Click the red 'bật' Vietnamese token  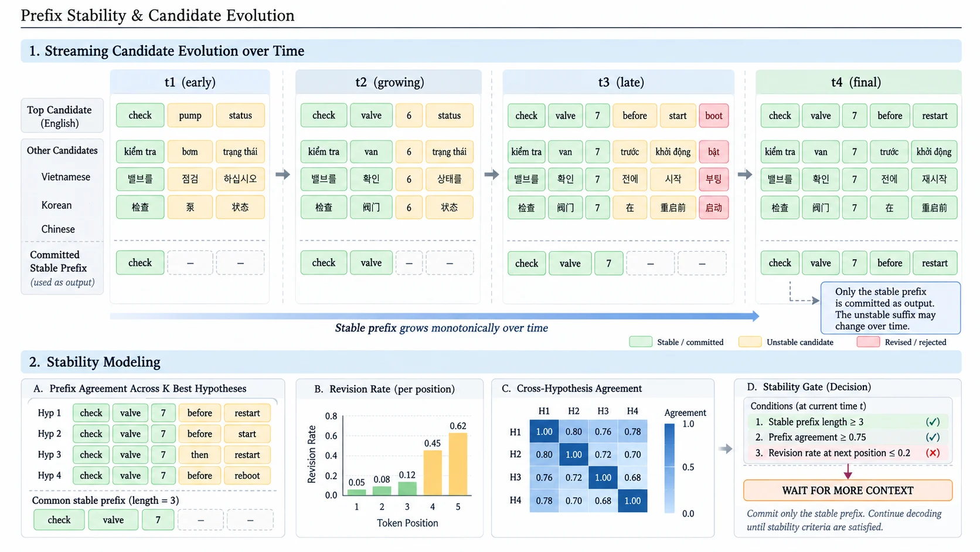pos(714,152)
